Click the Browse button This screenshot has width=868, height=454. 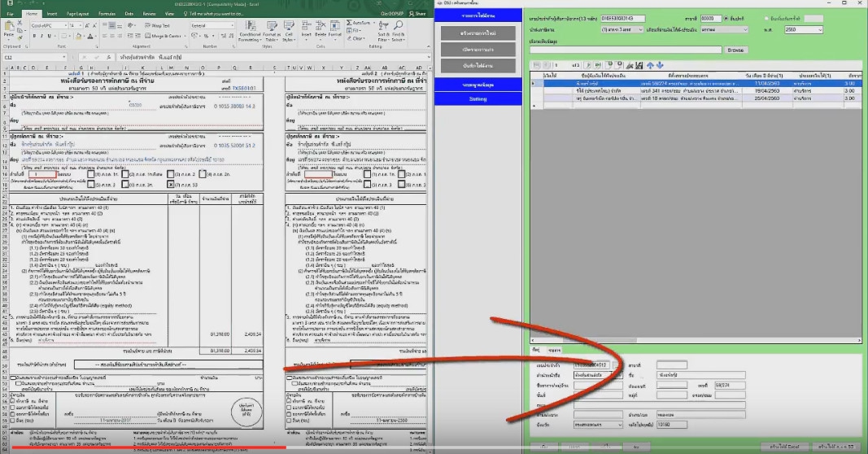(x=735, y=50)
